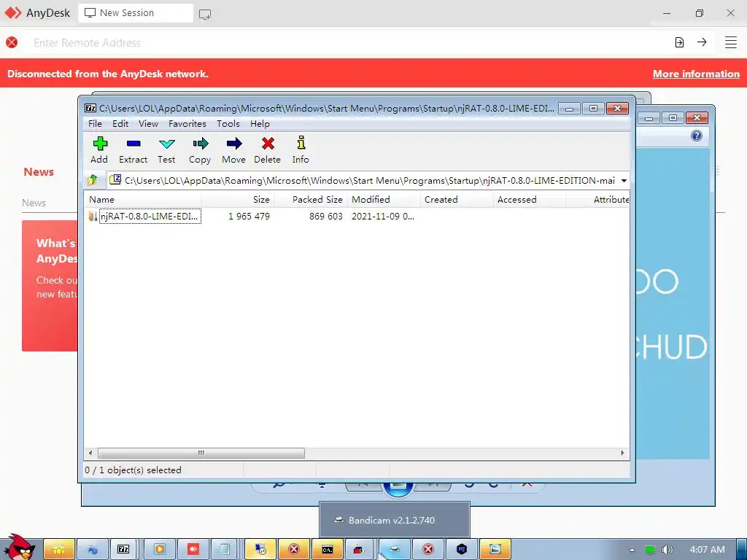Expand the address path dropdown arrow
Viewport: 747px width, 560px height.
tap(624, 181)
